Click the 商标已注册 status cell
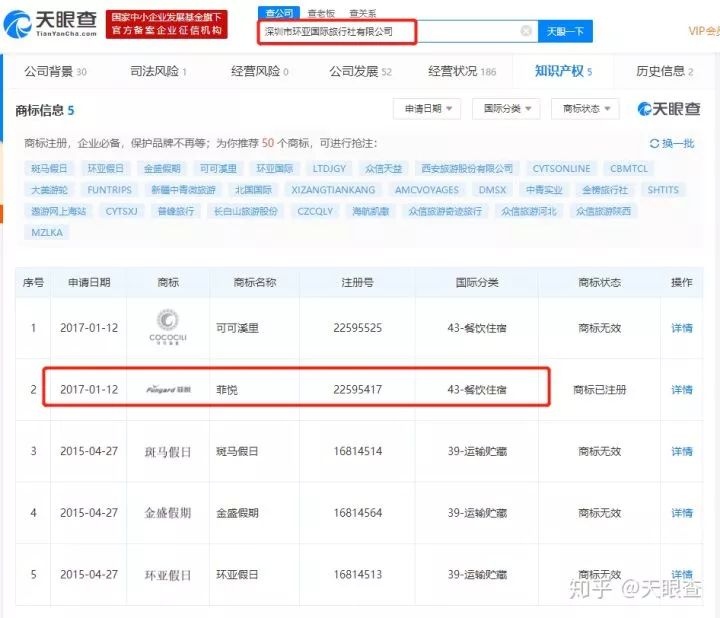Viewport: 720px width, 618px height. tap(600, 390)
